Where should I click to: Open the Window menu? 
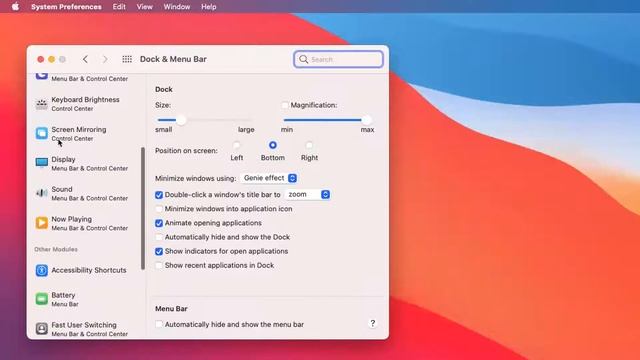(177, 7)
